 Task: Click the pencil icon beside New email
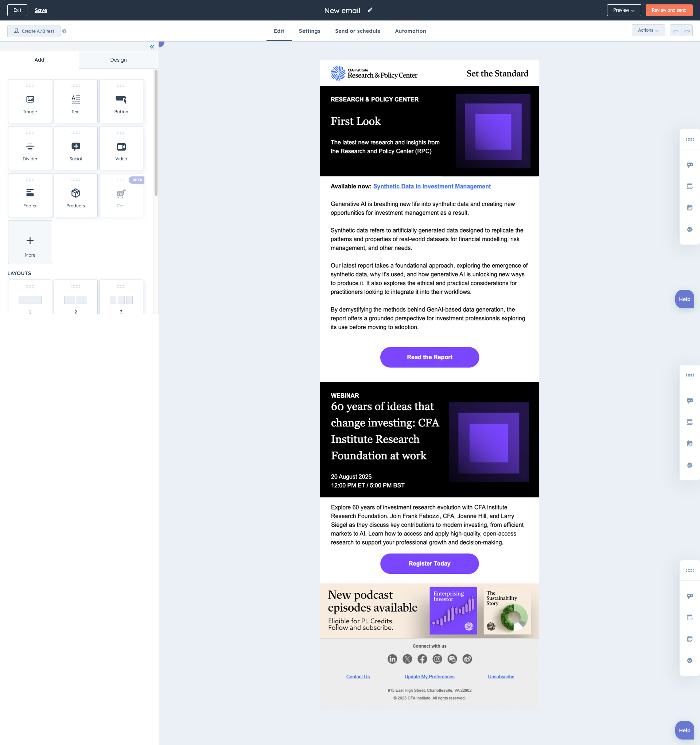pos(370,10)
